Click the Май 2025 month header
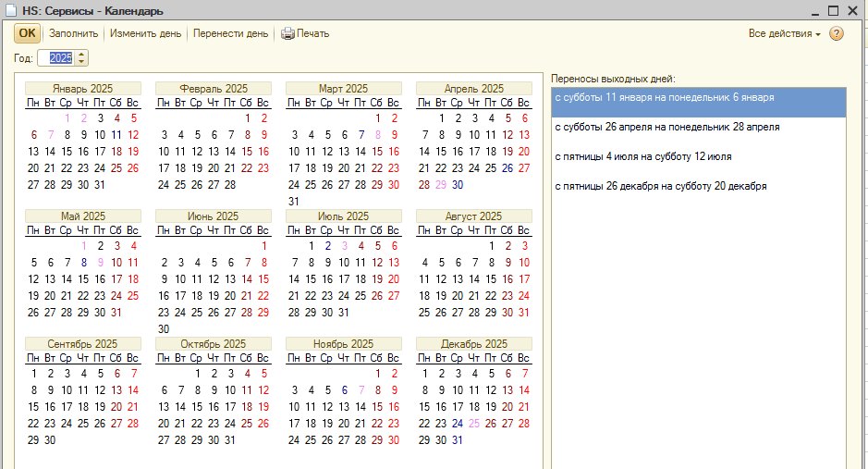Viewport: 868px width, 469px height. click(x=83, y=216)
